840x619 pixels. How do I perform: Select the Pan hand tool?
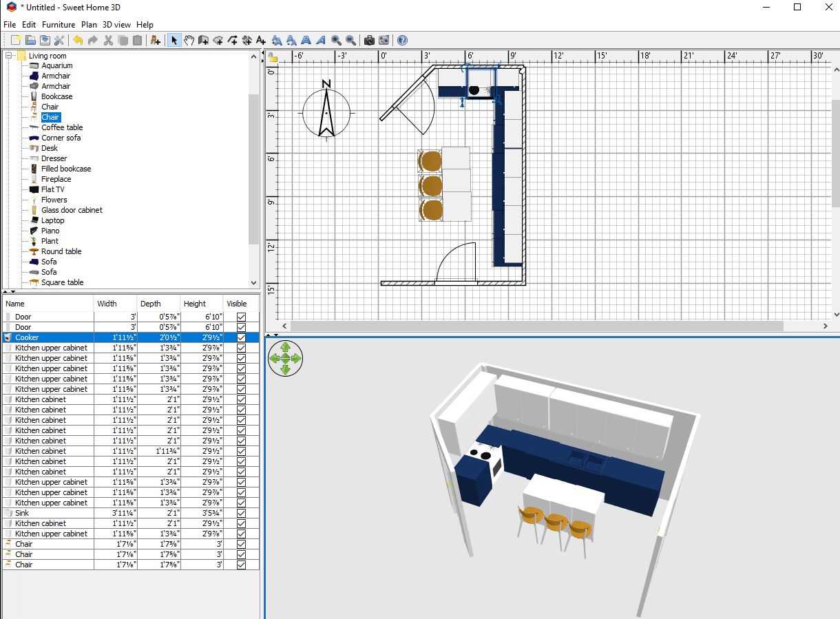point(189,40)
